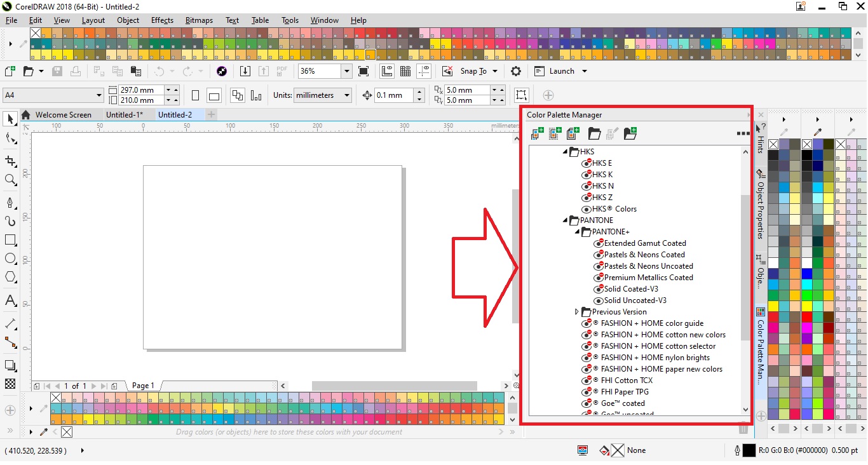This screenshot has width=868, height=465.
Task: Open the zoom level dropdown showing 36%
Action: tap(347, 71)
